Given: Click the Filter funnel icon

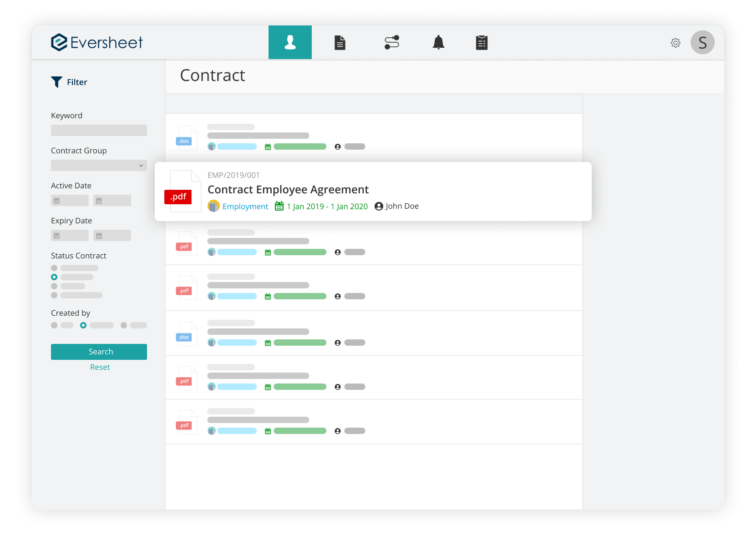Looking at the screenshot, I should (x=56, y=82).
